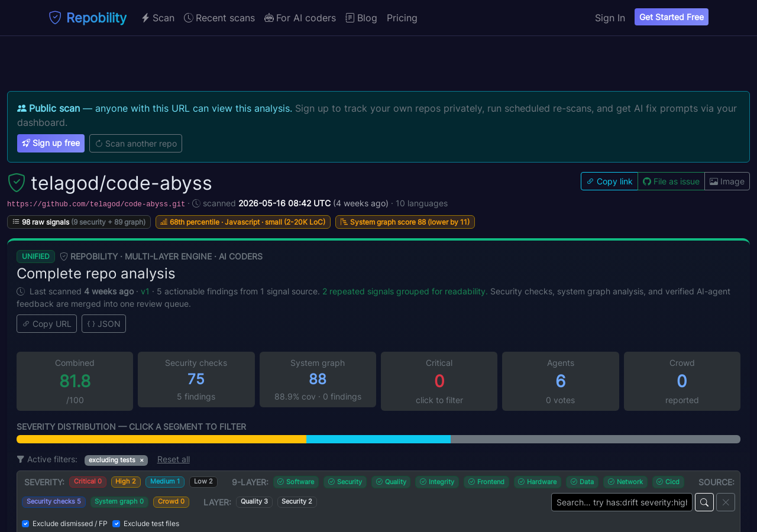This screenshot has width=757, height=532.
Task: Open the Pricing page
Action: (x=402, y=18)
